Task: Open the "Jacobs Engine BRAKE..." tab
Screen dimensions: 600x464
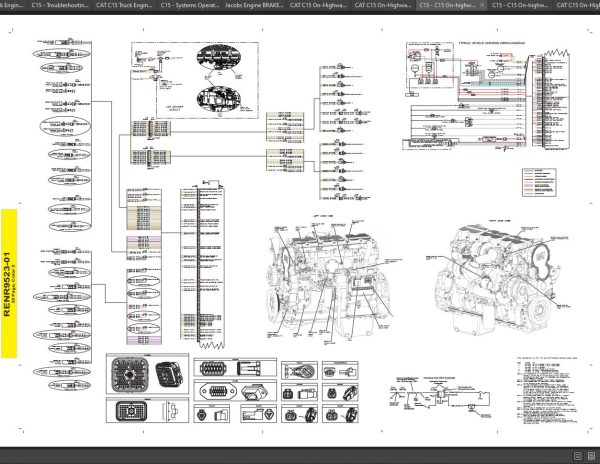Action: (x=254, y=5)
